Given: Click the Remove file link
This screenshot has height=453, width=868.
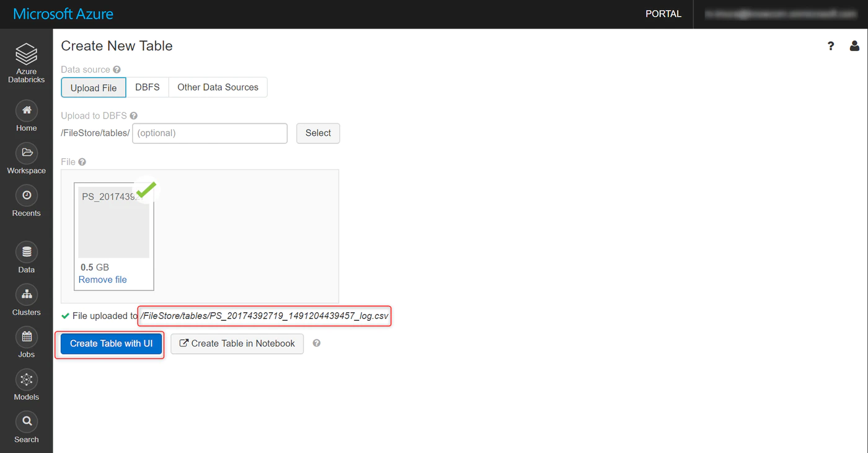Looking at the screenshot, I should pyautogui.click(x=102, y=280).
